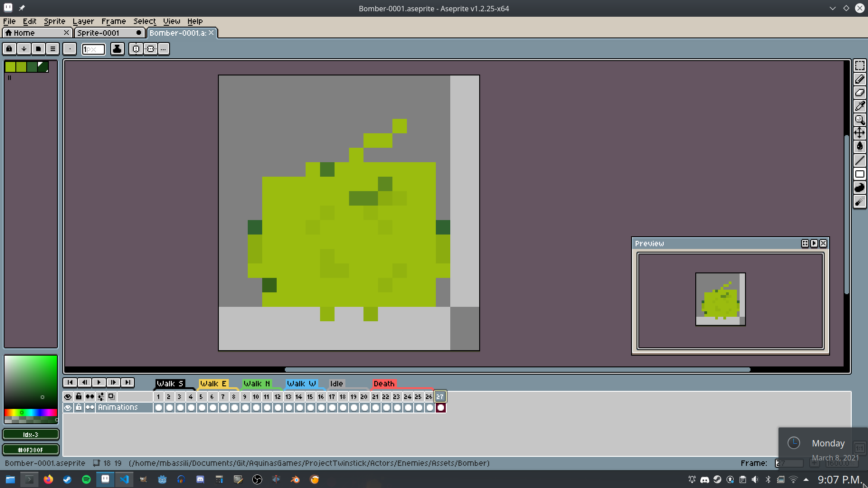
Task: Select the Pencil tool
Action: click(859, 79)
